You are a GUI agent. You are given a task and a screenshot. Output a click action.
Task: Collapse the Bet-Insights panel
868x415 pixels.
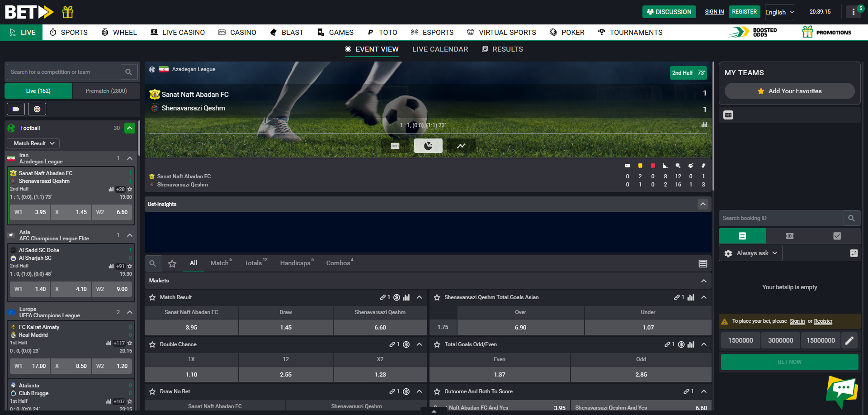[x=703, y=204]
